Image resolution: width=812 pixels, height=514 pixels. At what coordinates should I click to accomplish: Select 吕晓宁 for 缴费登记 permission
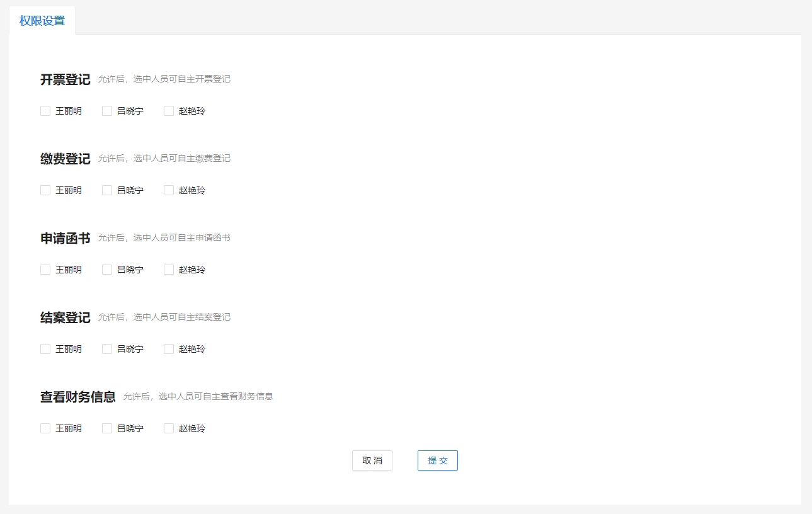[107, 190]
